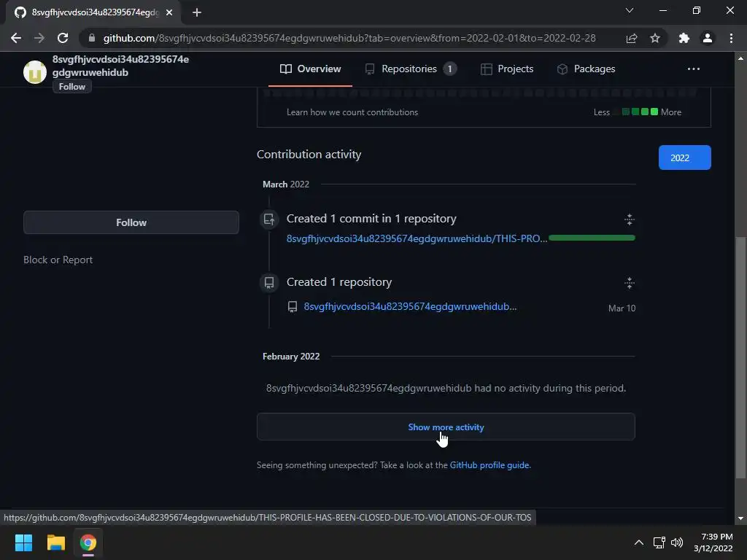This screenshot has width=747, height=560.
Task: Click the small Follow button under username
Action: [72, 87]
